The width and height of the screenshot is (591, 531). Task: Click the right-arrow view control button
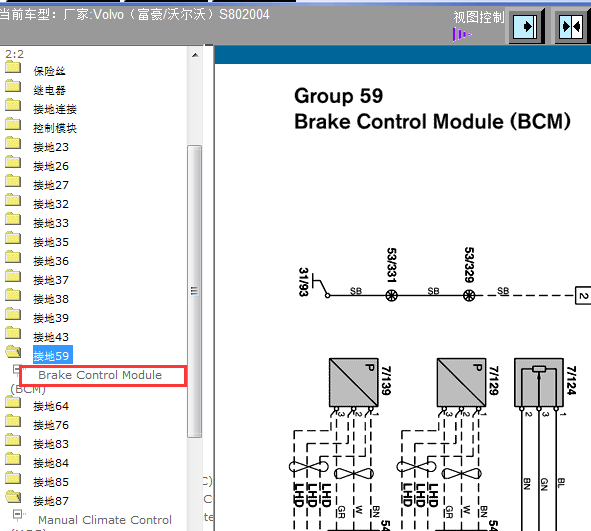click(x=526, y=27)
